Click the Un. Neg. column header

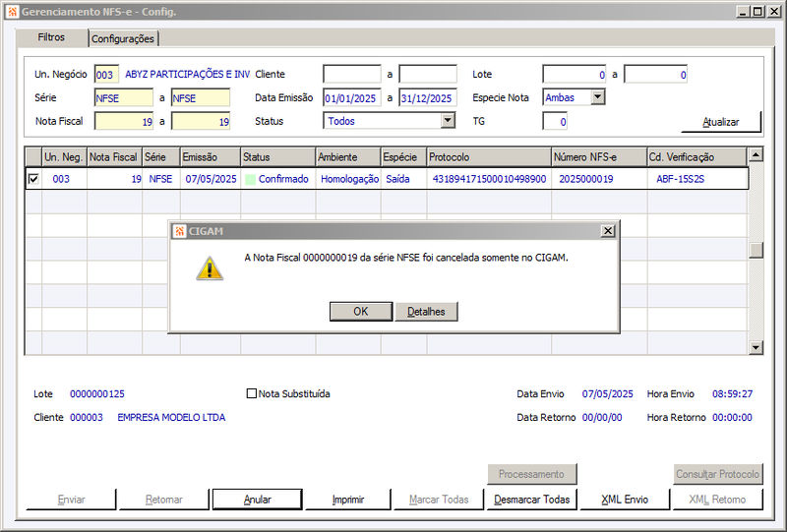click(x=64, y=157)
